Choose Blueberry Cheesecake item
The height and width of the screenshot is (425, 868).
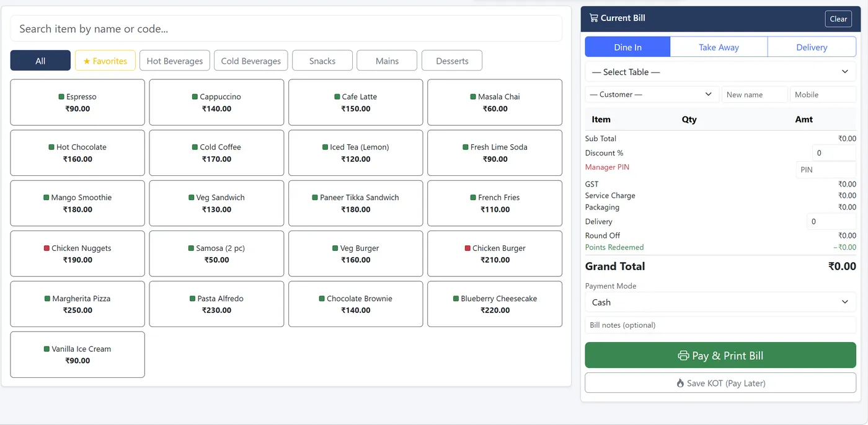click(495, 304)
